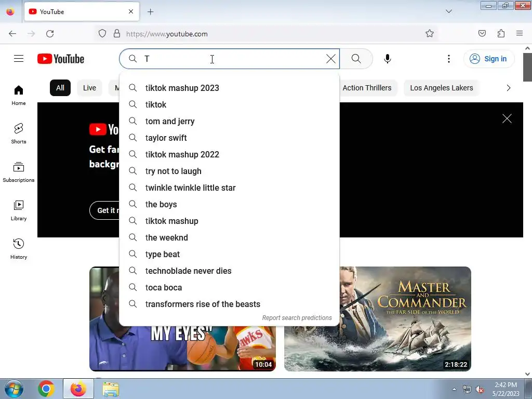Click 'Report search predictions' link
Image resolution: width=532 pixels, height=399 pixels.
point(297,318)
